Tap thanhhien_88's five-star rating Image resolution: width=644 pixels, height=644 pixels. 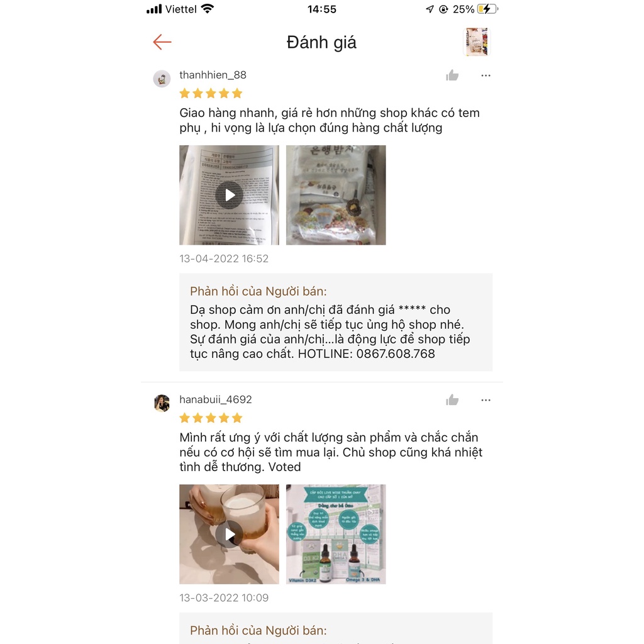click(211, 93)
